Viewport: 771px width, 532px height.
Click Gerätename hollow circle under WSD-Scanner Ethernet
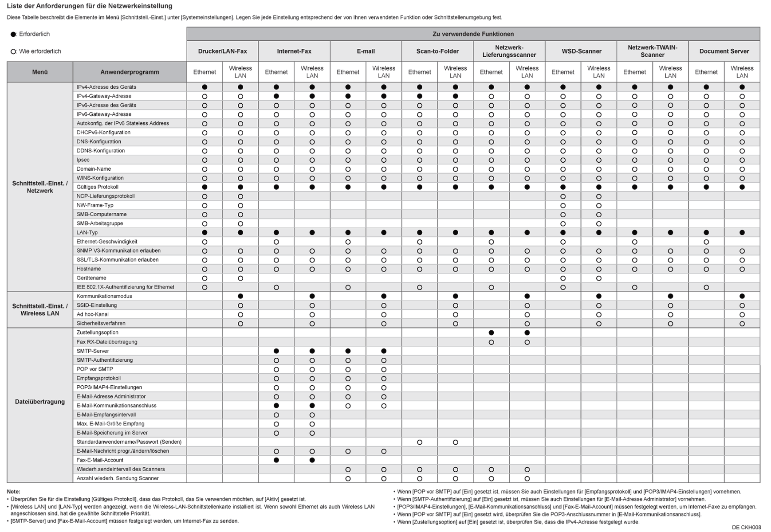pos(563,278)
